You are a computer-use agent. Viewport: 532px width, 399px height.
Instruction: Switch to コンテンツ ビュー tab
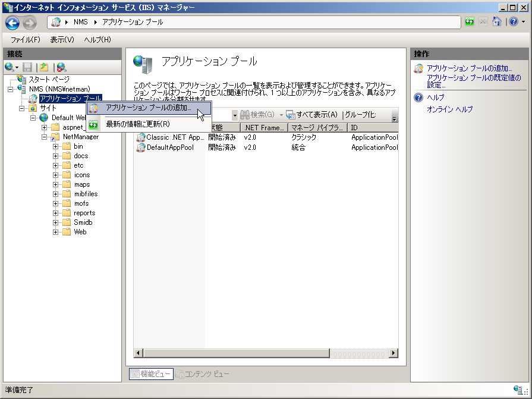pos(203,374)
